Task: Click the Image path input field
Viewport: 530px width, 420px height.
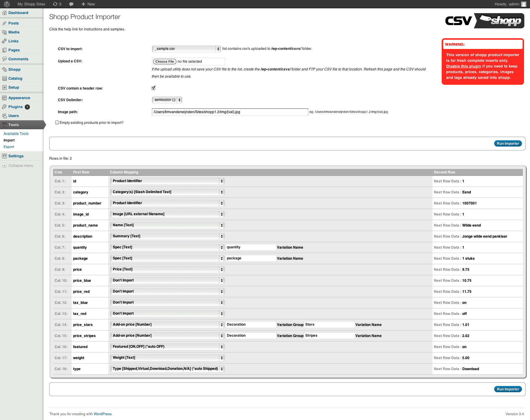Action: pyautogui.click(x=230, y=112)
